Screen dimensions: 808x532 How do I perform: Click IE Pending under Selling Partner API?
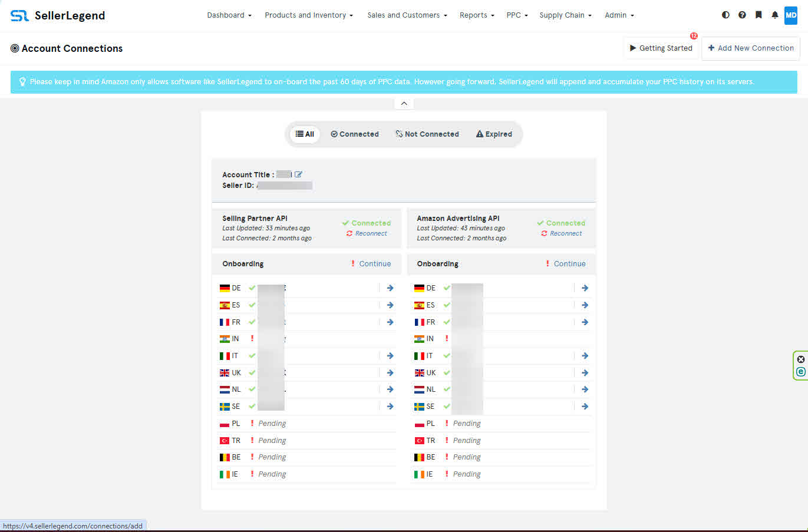pos(272,474)
